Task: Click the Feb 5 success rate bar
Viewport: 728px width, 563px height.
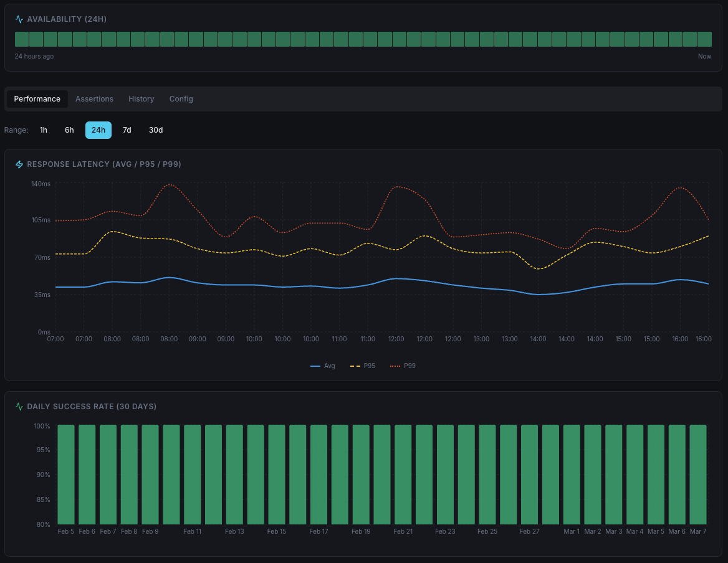Action: tap(65, 473)
